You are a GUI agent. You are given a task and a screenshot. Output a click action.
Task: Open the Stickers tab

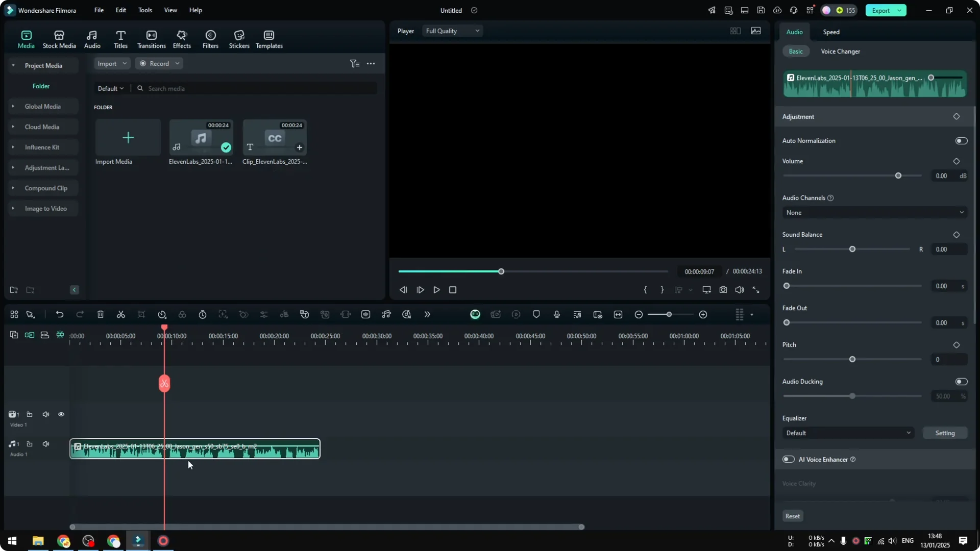239,39
